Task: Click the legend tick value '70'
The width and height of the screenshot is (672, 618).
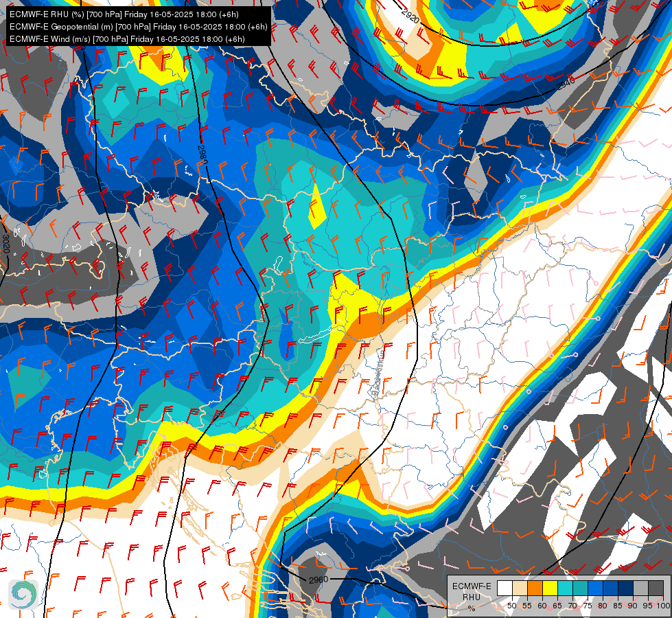Action: point(572,606)
